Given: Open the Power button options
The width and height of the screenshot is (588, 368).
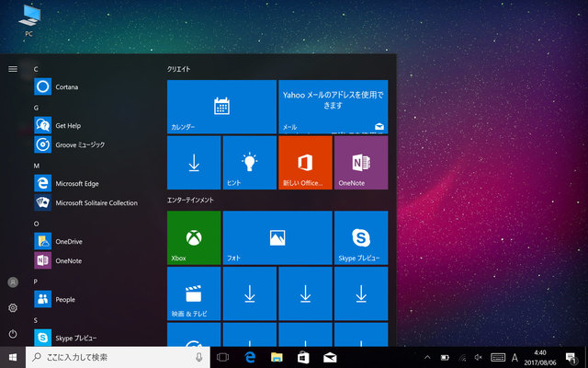Looking at the screenshot, I should tap(13, 333).
